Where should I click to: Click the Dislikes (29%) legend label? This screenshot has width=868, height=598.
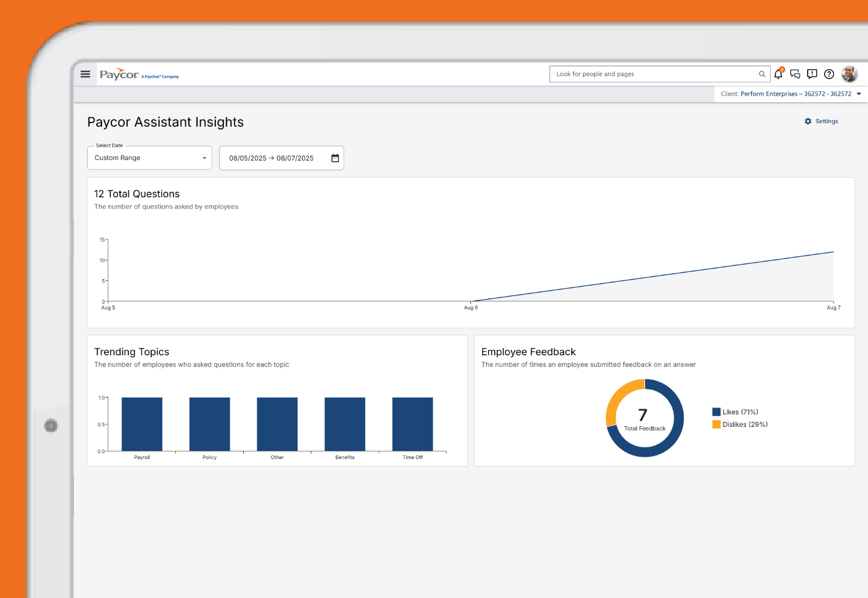(x=745, y=424)
